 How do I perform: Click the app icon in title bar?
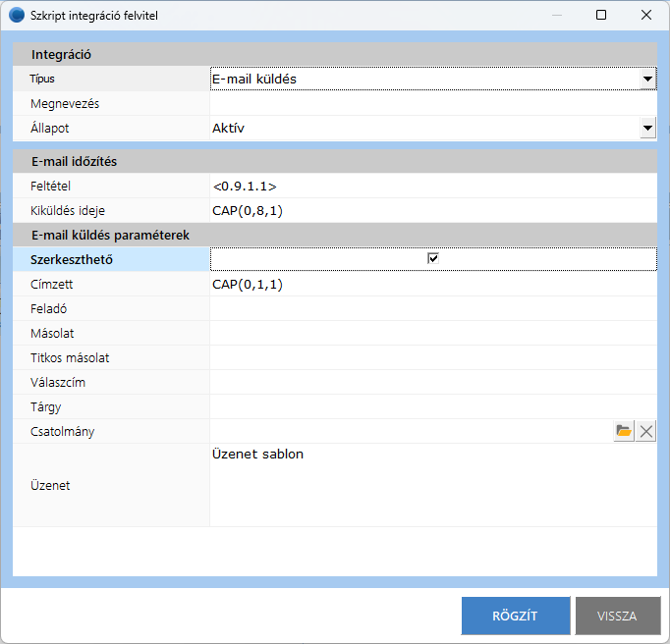click(x=16, y=16)
